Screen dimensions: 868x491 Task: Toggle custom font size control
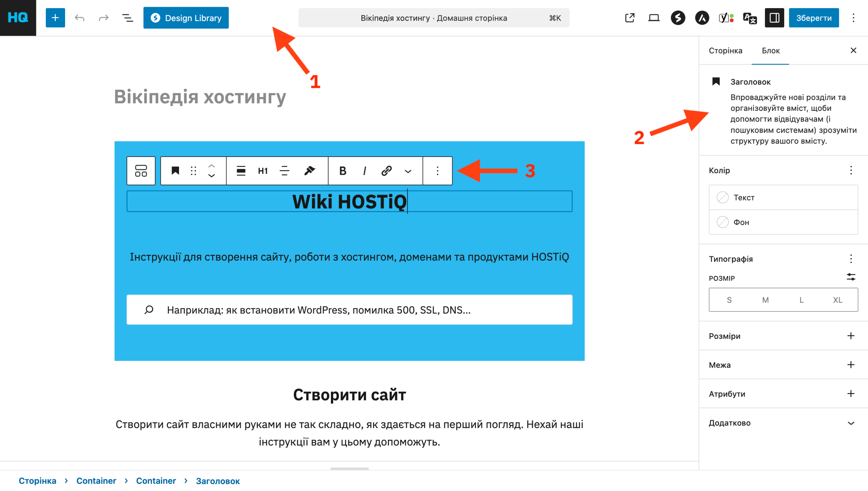pyautogui.click(x=851, y=277)
